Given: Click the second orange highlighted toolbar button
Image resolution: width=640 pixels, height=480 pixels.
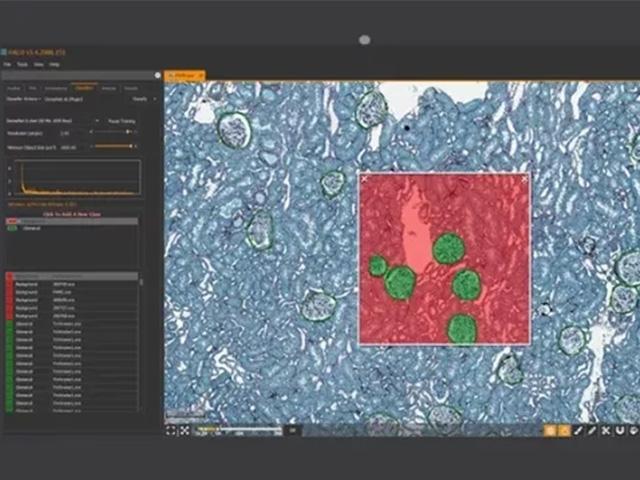Looking at the screenshot, I should (x=564, y=431).
